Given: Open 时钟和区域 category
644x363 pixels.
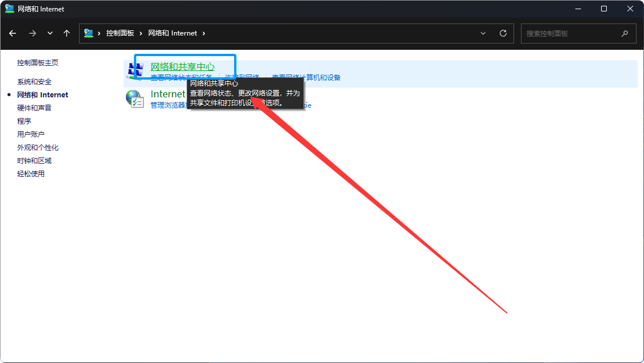Looking at the screenshot, I should (x=34, y=160).
